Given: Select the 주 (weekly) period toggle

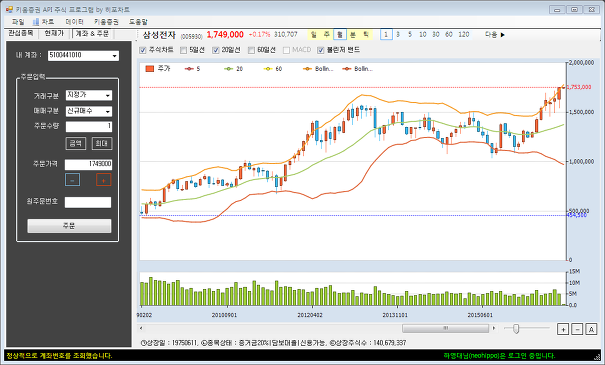Looking at the screenshot, I should click(327, 35).
